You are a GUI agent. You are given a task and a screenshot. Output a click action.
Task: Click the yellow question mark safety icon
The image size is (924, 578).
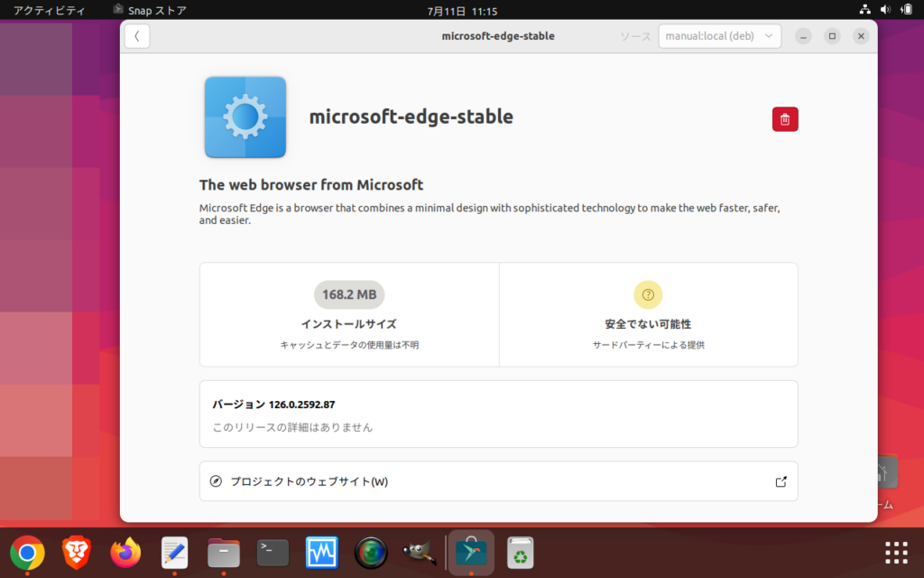tap(648, 294)
